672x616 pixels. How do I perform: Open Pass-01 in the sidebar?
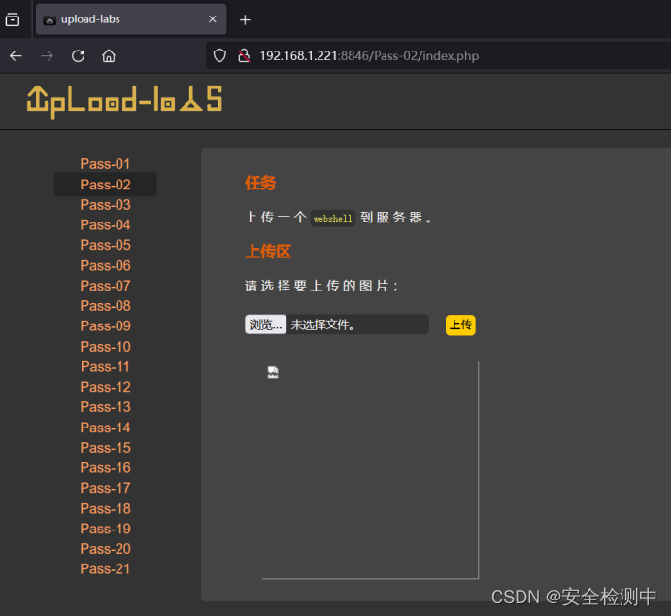[x=105, y=164]
